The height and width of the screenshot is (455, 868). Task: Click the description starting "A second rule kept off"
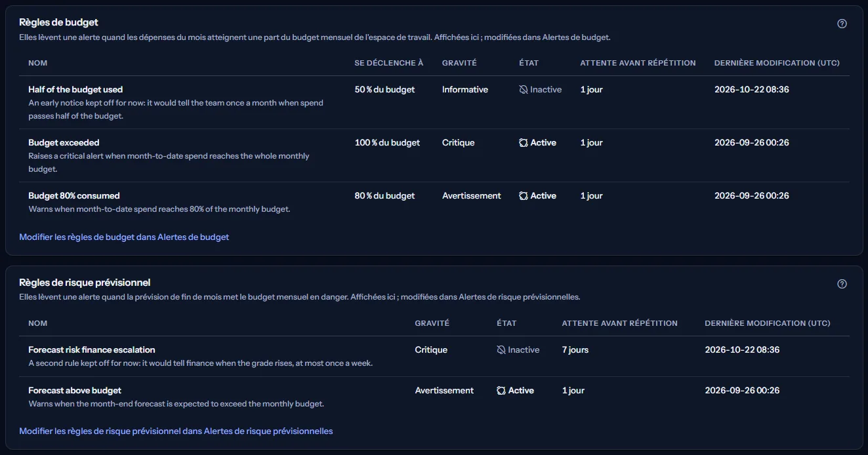200,363
